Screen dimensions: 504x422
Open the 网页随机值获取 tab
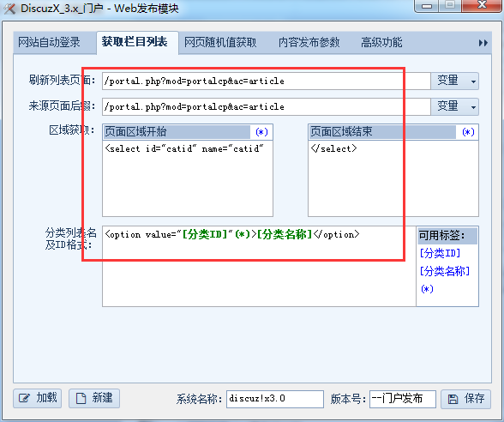[x=220, y=42]
